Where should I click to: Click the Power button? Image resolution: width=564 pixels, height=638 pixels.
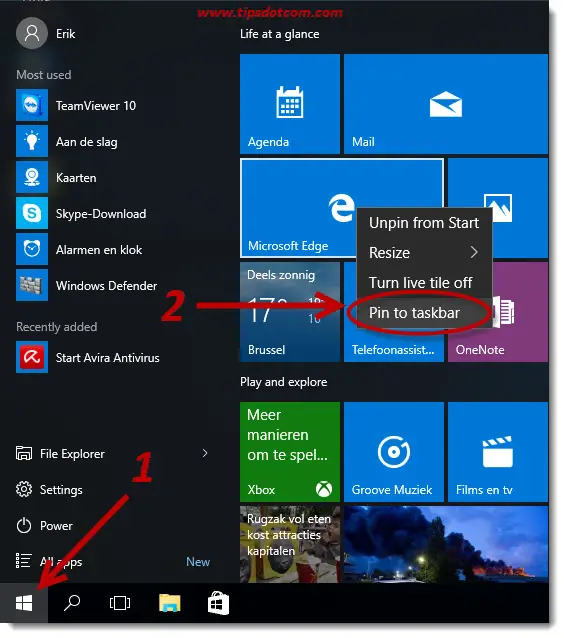[56, 526]
